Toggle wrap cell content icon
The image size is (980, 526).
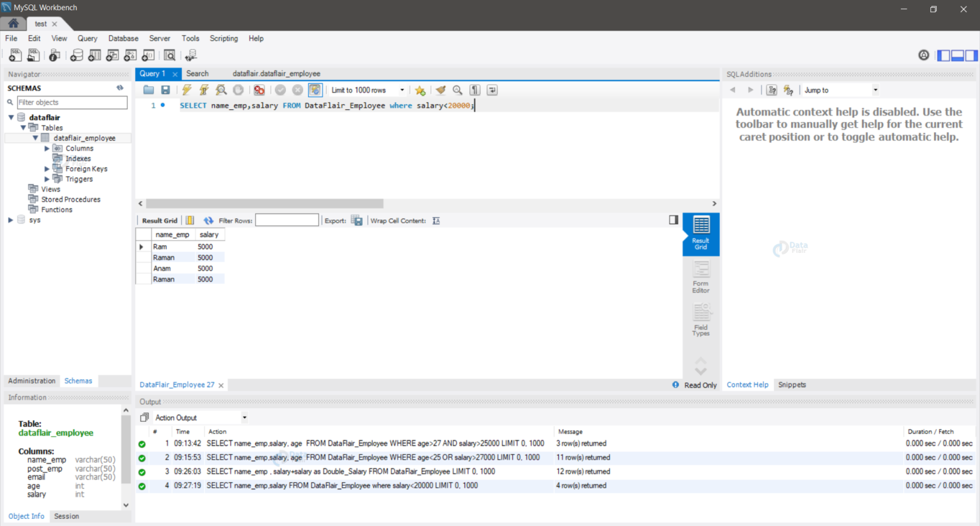[436, 221]
